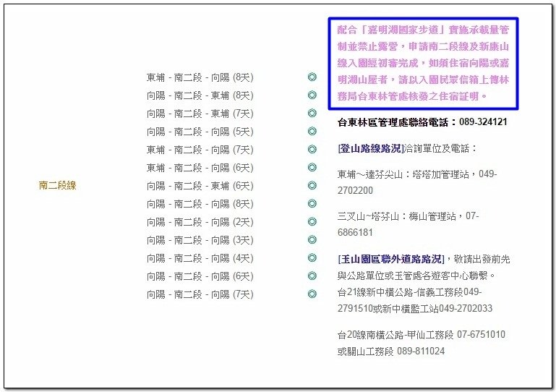This screenshot has width=556, height=392.
Task: Click route text 東埔 - 南二段 - 向陽 (7天)
Action: (x=200, y=150)
